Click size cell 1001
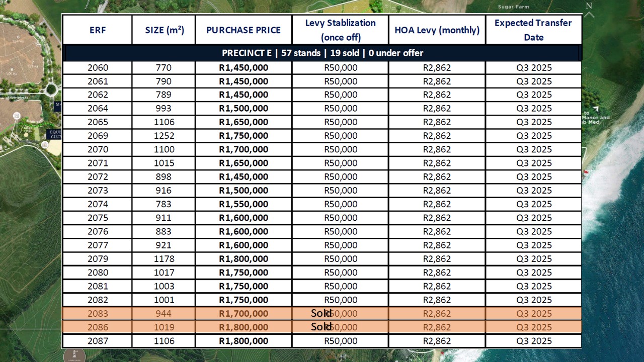 [164, 300]
